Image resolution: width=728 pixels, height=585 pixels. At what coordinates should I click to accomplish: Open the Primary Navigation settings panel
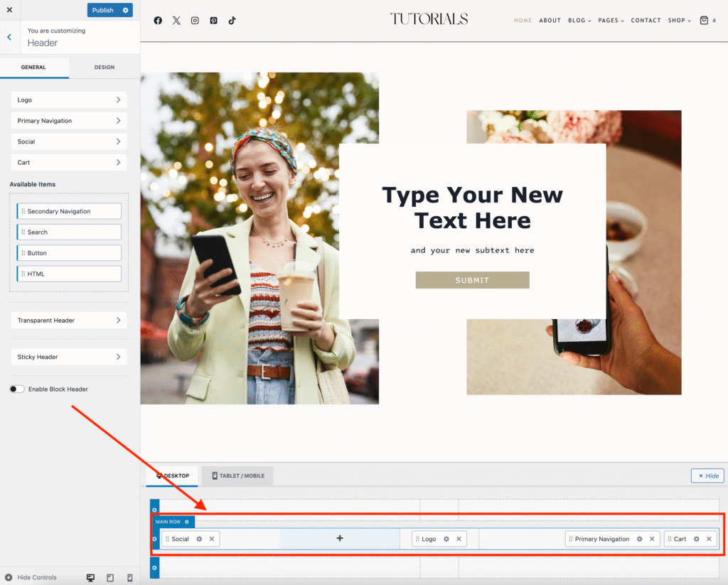point(68,121)
